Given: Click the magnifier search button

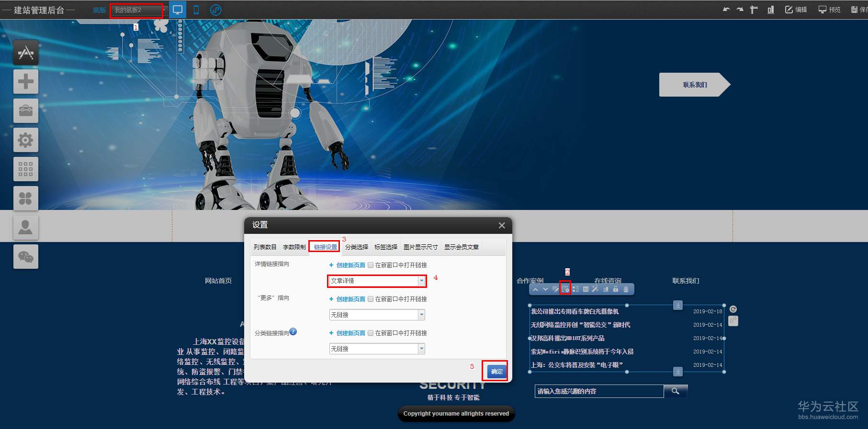Looking at the screenshot, I should (x=676, y=391).
